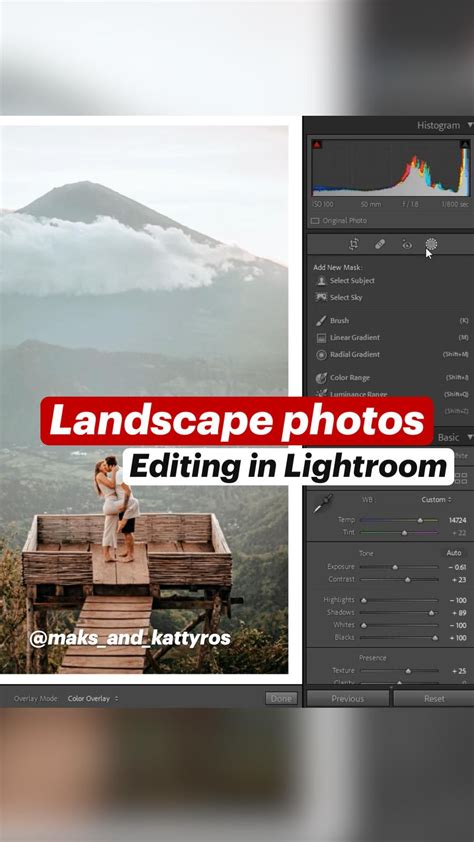Click the 'Presence' section heading
474x842 pixels.
(x=373, y=658)
